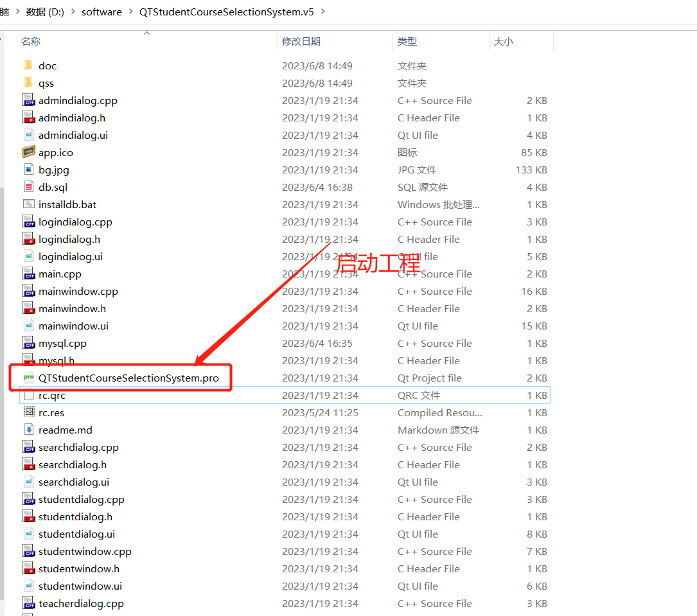697x616 pixels.
Task: Click the 2023/6/4 16:35 date of mysql.cpp
Action: 317,343
